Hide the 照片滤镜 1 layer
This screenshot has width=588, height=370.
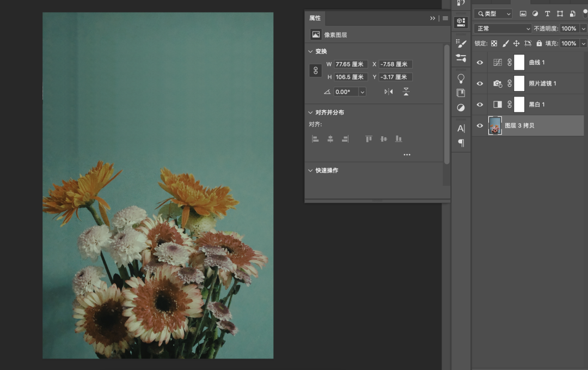coord(480,83)
